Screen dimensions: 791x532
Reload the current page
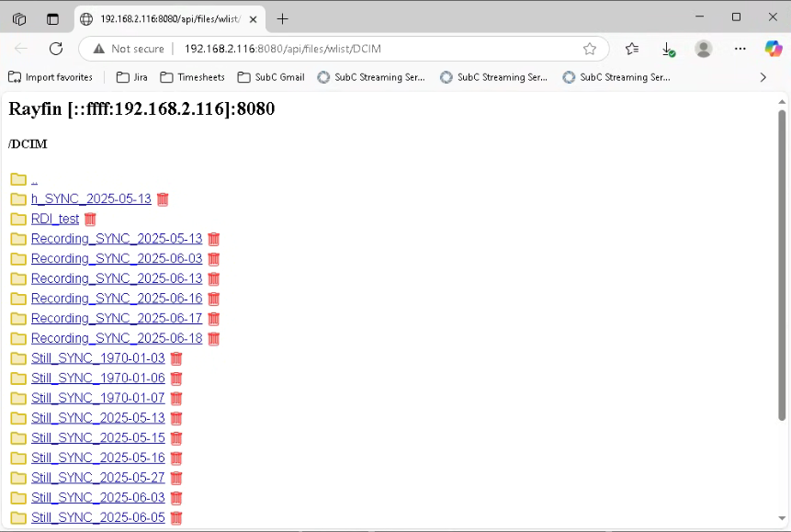(55, 49)
